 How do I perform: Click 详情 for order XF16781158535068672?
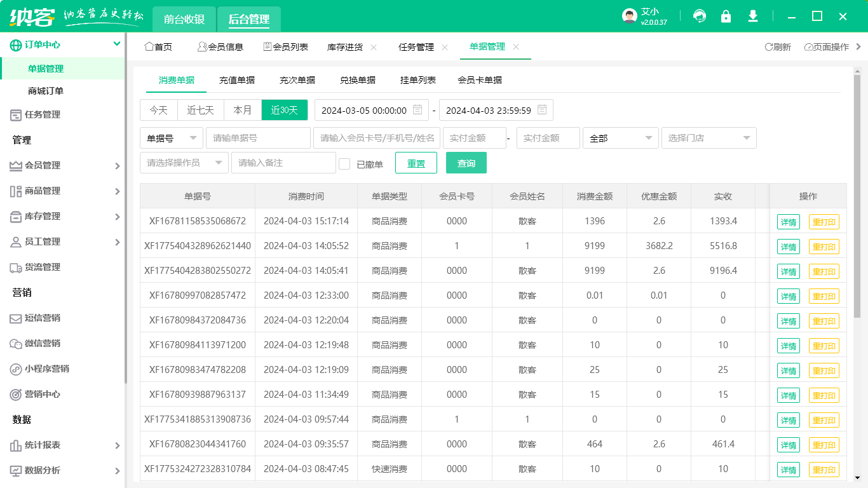tap(788, 221)
